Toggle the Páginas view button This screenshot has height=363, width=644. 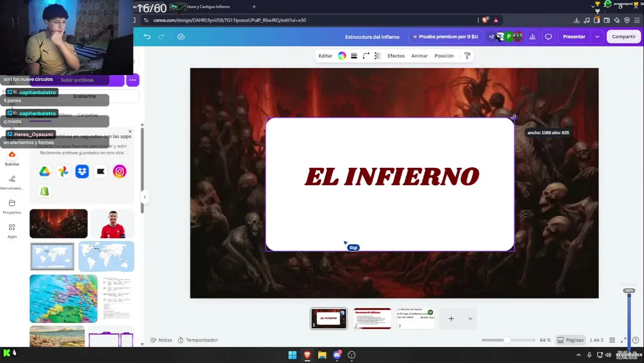(570, 340)
